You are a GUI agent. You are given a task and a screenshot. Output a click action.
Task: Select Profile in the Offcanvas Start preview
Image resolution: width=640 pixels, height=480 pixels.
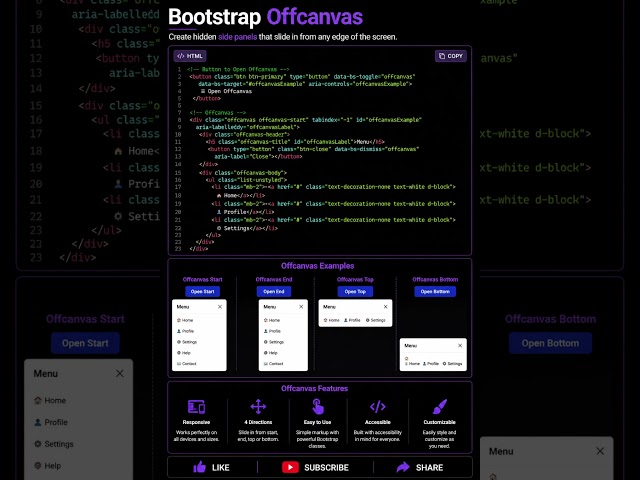click(x=185, y=331)
